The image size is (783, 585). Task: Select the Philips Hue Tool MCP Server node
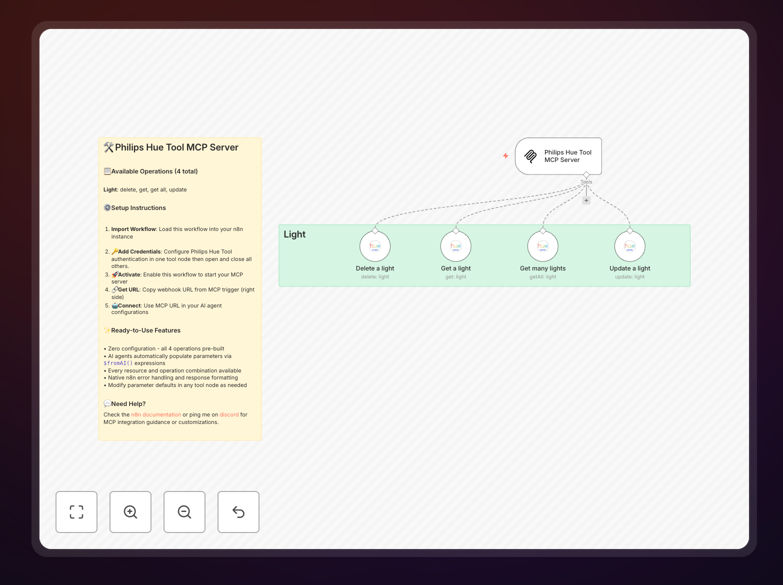click(558, 156)
